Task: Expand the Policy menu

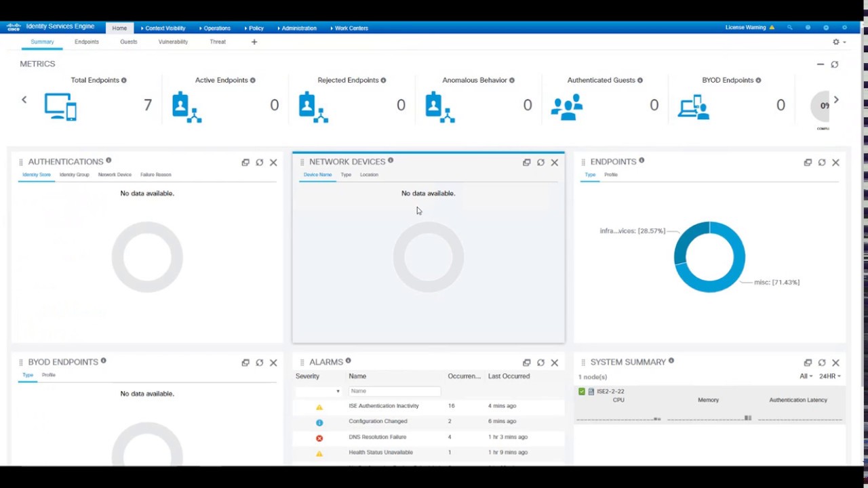Action: [254, 28]
